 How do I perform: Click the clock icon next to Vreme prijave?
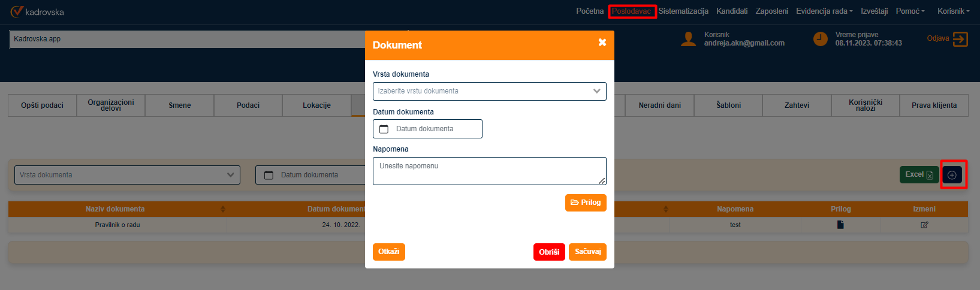820,40
